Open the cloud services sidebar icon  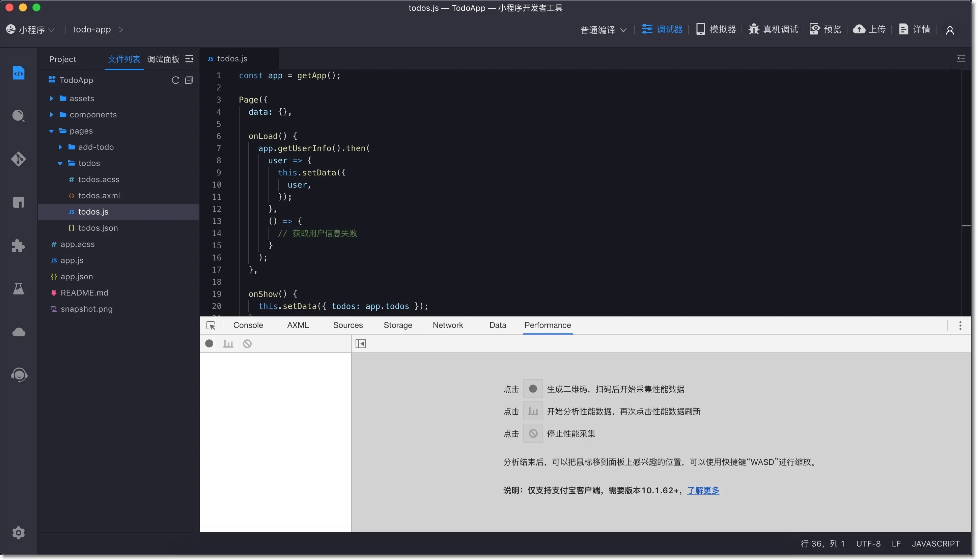19,332
